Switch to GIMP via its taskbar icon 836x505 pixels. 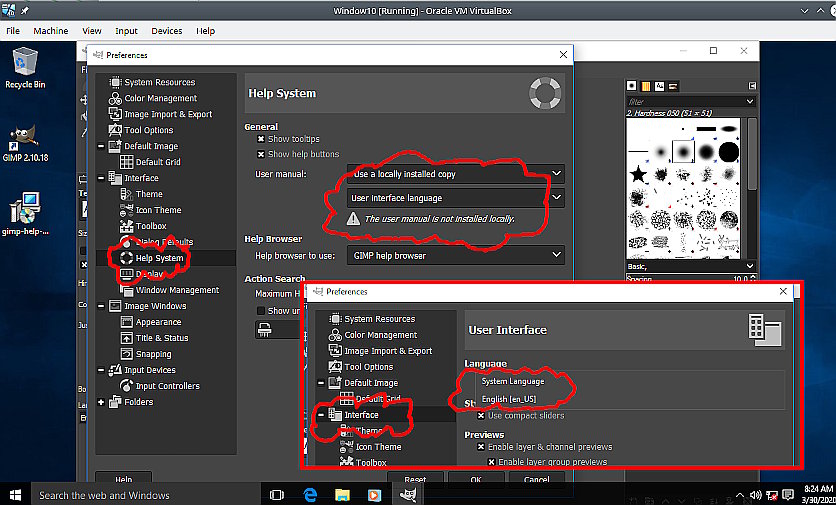(x=408, y=495)
